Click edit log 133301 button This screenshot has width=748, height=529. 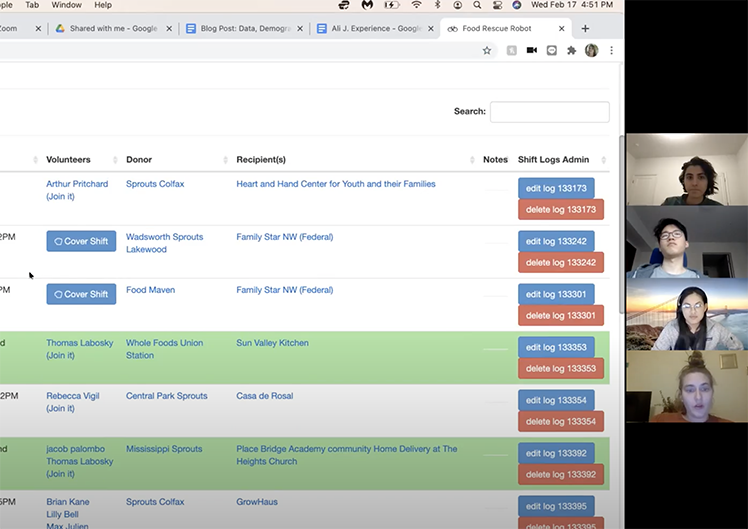point(556,294)
